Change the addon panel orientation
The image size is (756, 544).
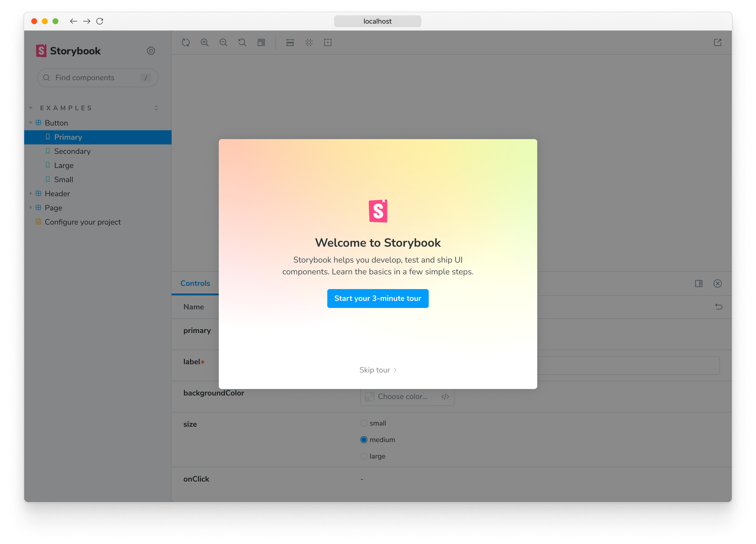(x=699, y=283)
